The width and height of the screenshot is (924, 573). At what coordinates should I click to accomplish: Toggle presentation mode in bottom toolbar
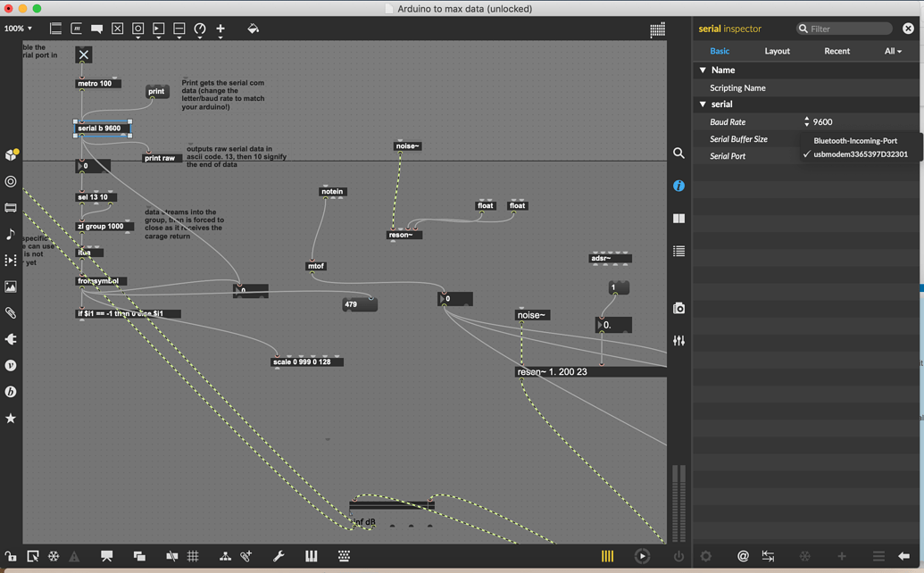tap(106, 556)
